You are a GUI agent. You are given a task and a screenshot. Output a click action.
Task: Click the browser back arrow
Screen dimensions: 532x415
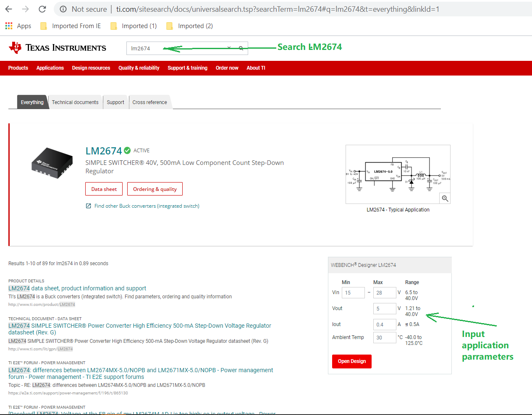click(x=9, y=9)
